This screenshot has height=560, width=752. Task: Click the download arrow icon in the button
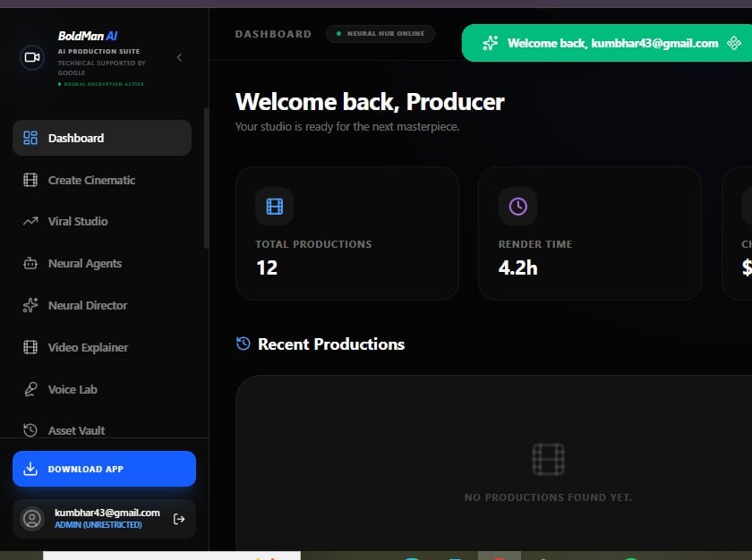[30, 469]
